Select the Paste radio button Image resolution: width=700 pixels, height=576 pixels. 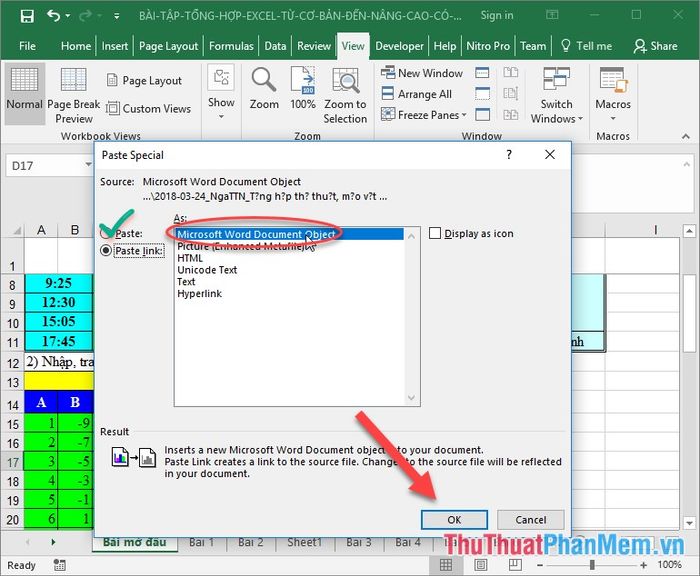pyautogui.click(x=107, y=233)
